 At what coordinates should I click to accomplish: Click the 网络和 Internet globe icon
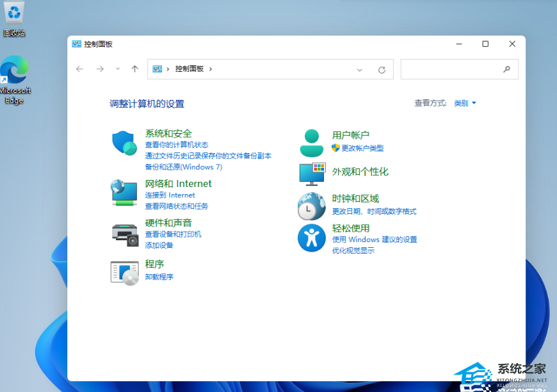pyautogui.click(x=124, y=192)
